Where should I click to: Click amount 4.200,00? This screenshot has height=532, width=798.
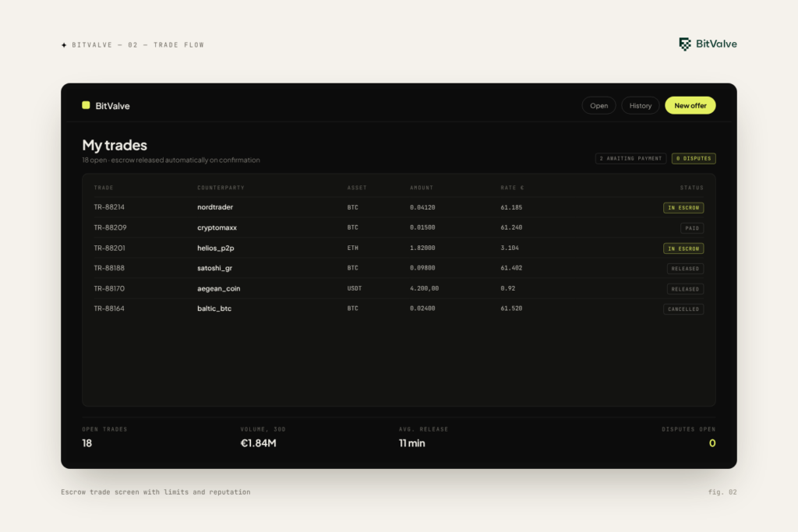tap(424, 288)
